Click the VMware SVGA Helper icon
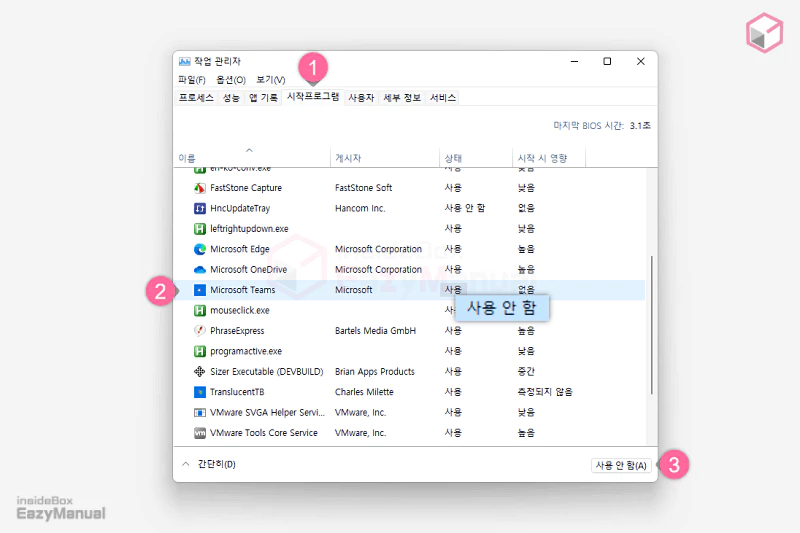This screenshot has width=800, height=533. 199,413
